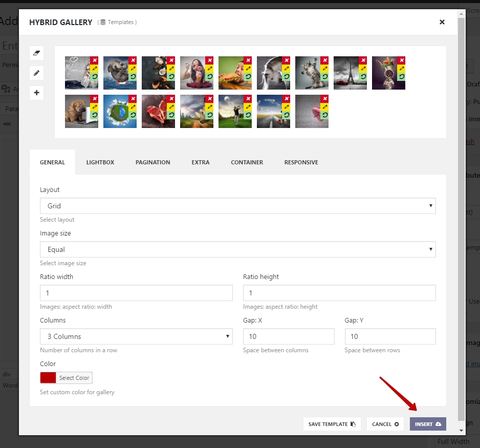Open the Layout dropdown showing Grid
Screen dimensions: 480x448
(237, 206)
